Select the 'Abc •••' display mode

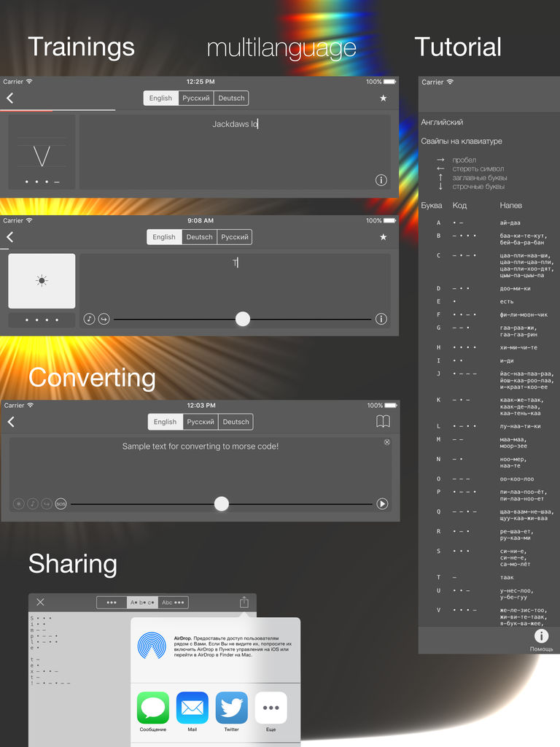click(x=174, y=603)
